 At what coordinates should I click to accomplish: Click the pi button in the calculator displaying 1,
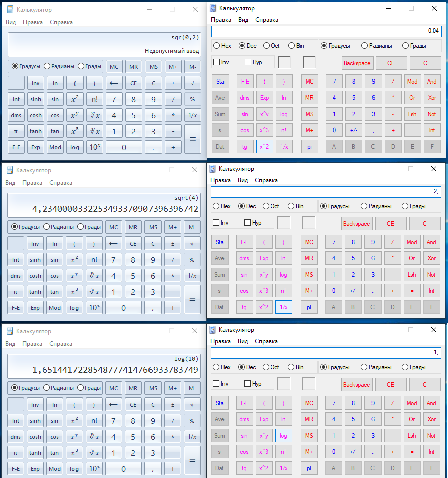(309, 468)
